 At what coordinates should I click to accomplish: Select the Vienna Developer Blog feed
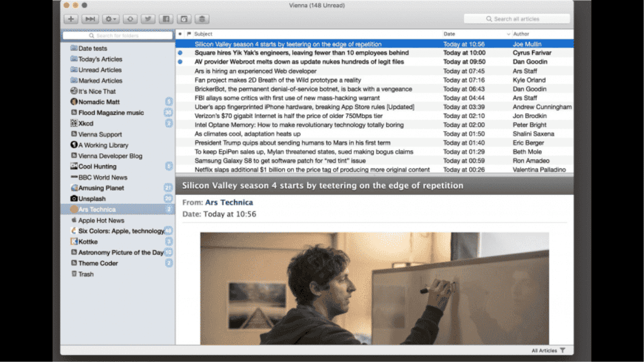click(118, 156)
